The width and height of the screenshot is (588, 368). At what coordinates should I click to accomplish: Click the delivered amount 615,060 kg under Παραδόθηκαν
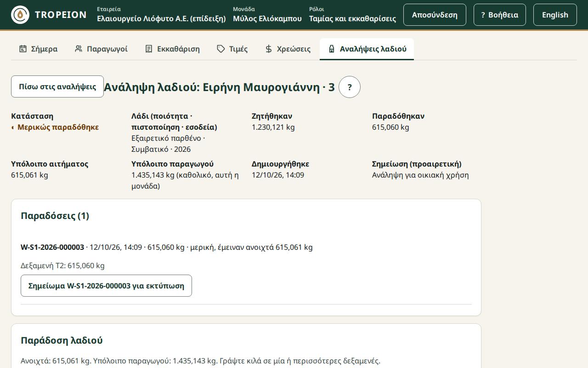[x=390, y=127]
